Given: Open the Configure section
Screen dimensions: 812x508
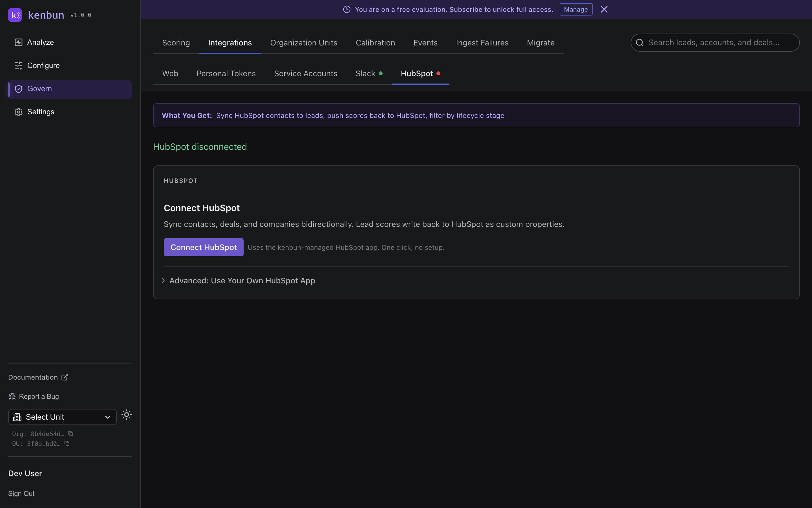Looking at the screenshot, I should click(x=70, y=65).
